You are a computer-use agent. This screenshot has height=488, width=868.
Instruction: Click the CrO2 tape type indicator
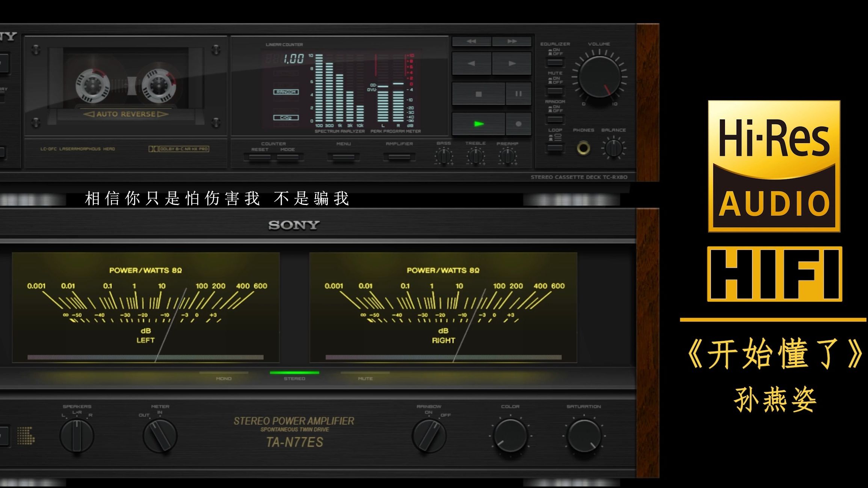pyautogui.click(x=286, y=117)
